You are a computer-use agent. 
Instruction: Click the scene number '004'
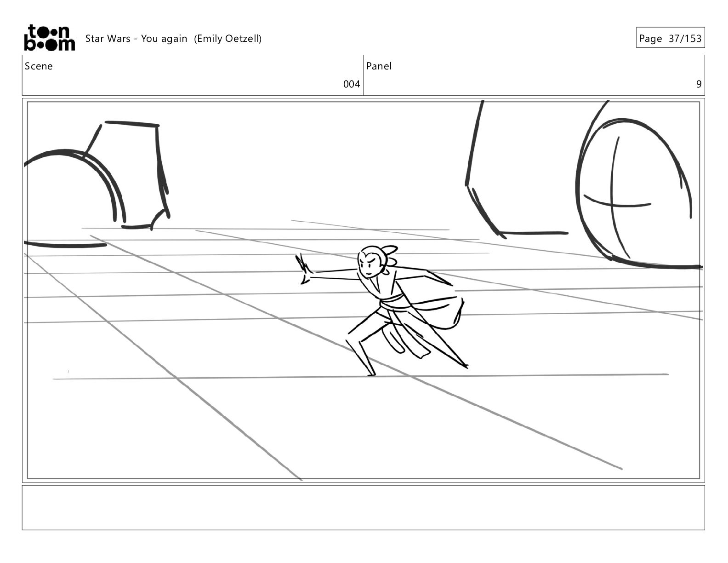click(x=352, y=84)
